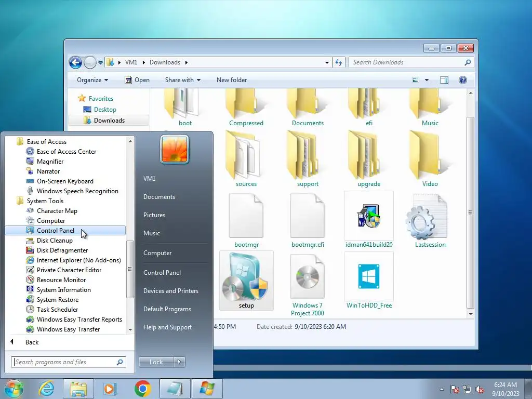Expand the Lock button options arrow

click(179, 362)
